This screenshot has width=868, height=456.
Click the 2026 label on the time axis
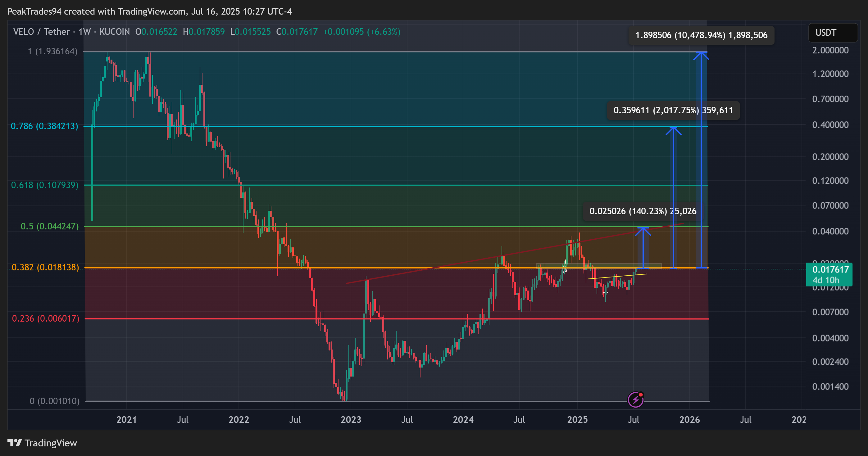click(690, 420)
